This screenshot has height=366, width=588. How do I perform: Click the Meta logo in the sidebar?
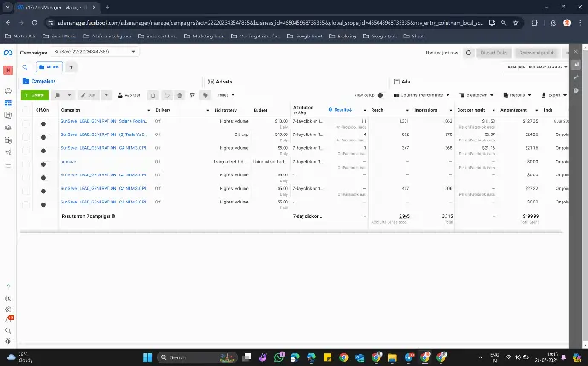click(8, 53)
